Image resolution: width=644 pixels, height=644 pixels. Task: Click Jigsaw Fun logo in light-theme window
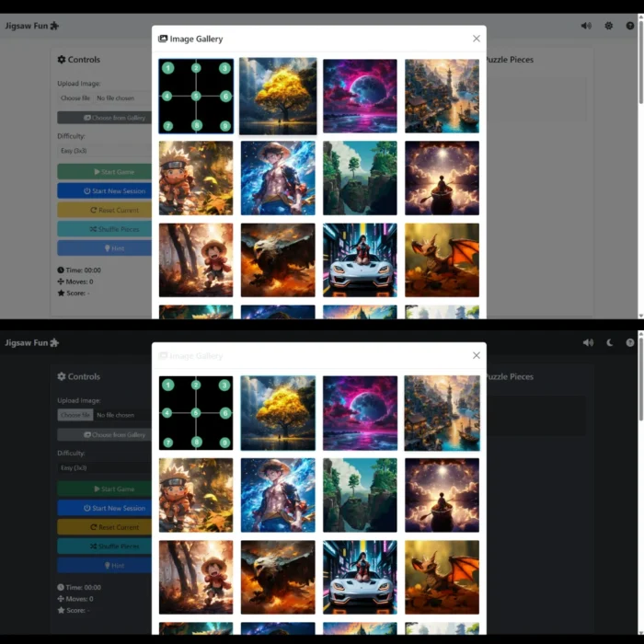pos(31,26)
